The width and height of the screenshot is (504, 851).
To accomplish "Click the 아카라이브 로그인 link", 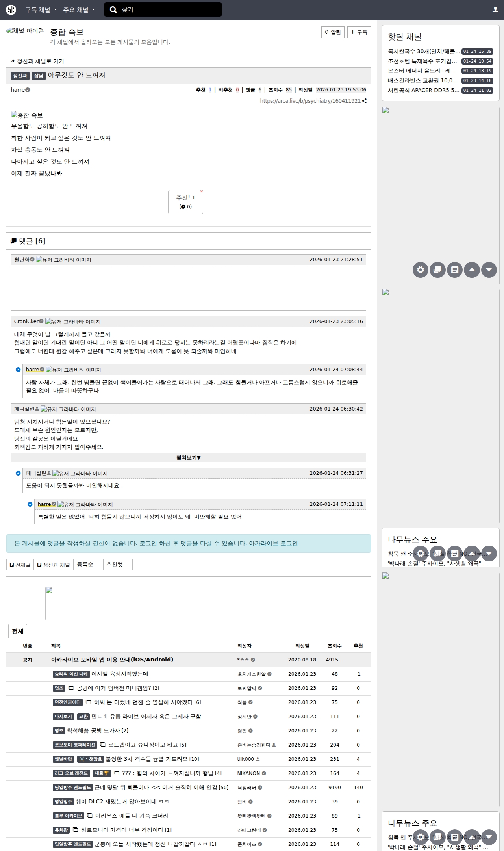I will [x=273, y=544].
